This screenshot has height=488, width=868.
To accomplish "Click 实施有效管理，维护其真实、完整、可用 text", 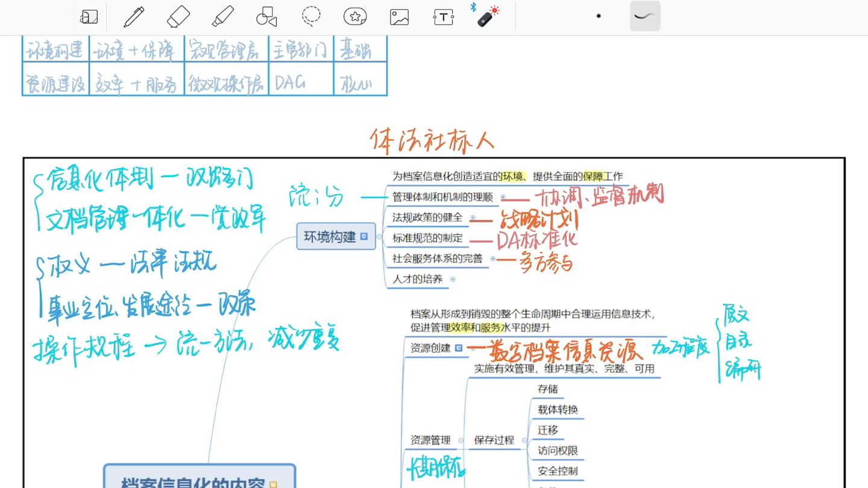I will coord(564,368).
